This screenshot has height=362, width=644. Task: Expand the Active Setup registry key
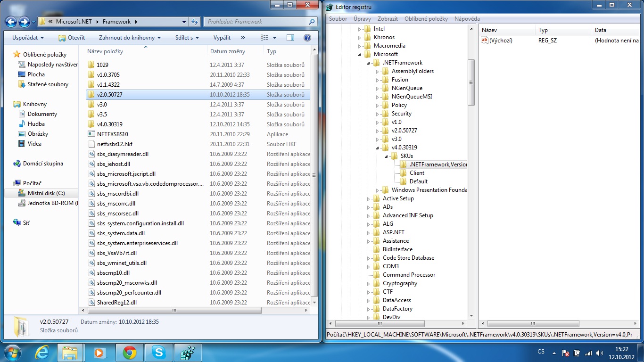point(368,198)
